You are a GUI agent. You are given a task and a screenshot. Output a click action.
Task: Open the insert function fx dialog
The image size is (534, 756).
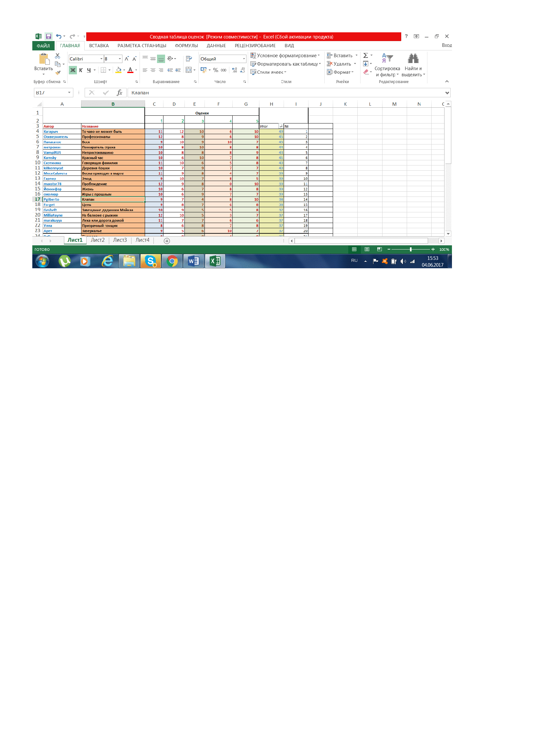click(x=120, y=93)
